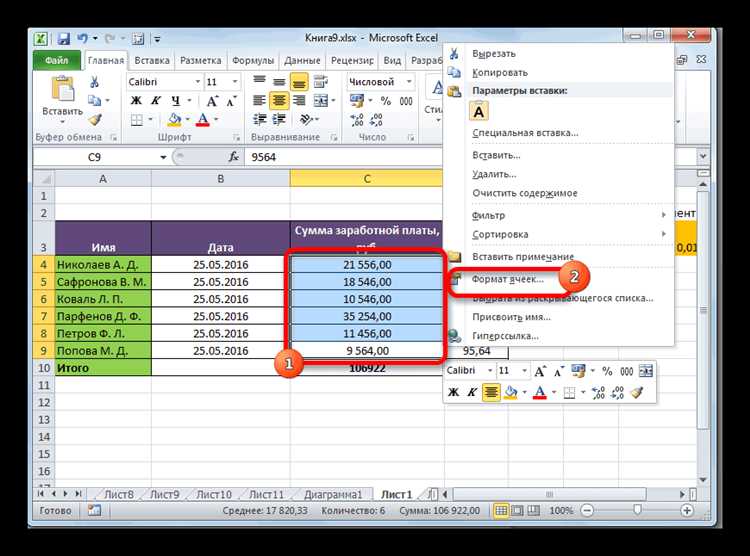
Task: Decrease decimal places in ribbon number group
Action: click(376, 120)
